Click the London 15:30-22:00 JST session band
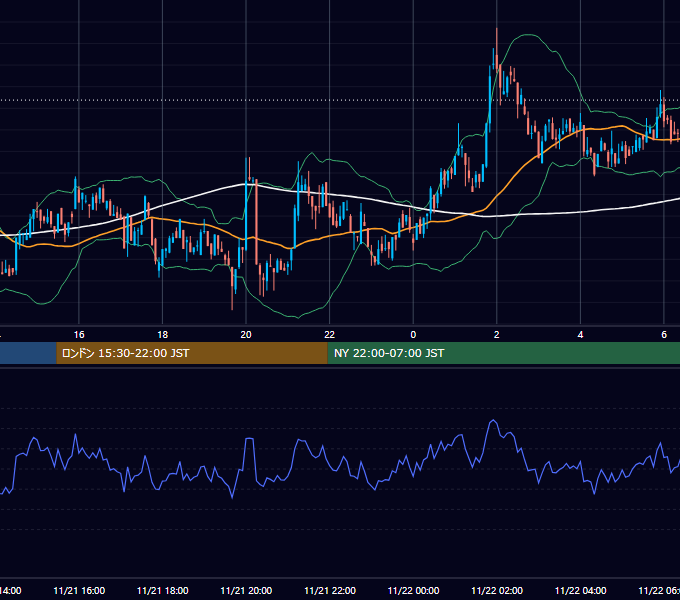The image size is (680, 600). (x=192, y=353)
